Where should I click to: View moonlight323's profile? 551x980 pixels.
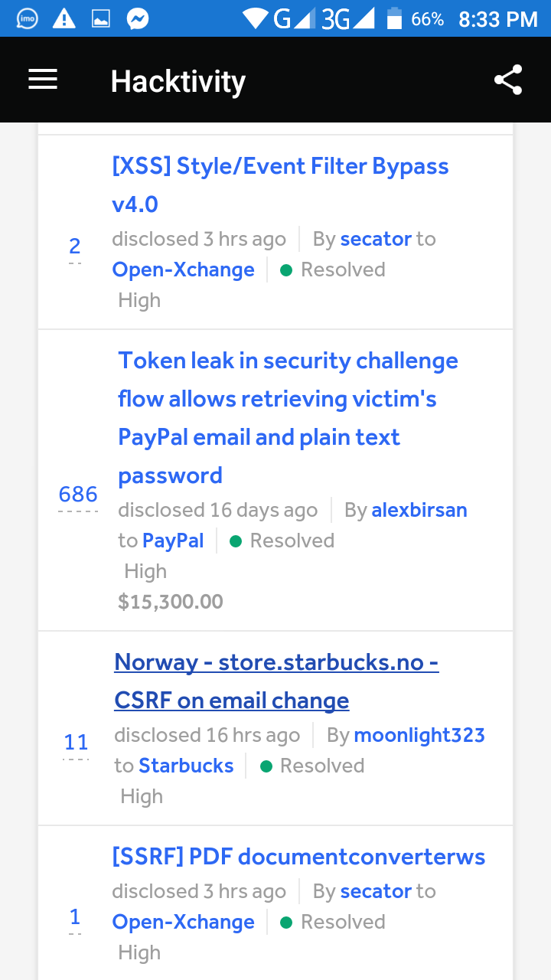(x=419, y=735)
